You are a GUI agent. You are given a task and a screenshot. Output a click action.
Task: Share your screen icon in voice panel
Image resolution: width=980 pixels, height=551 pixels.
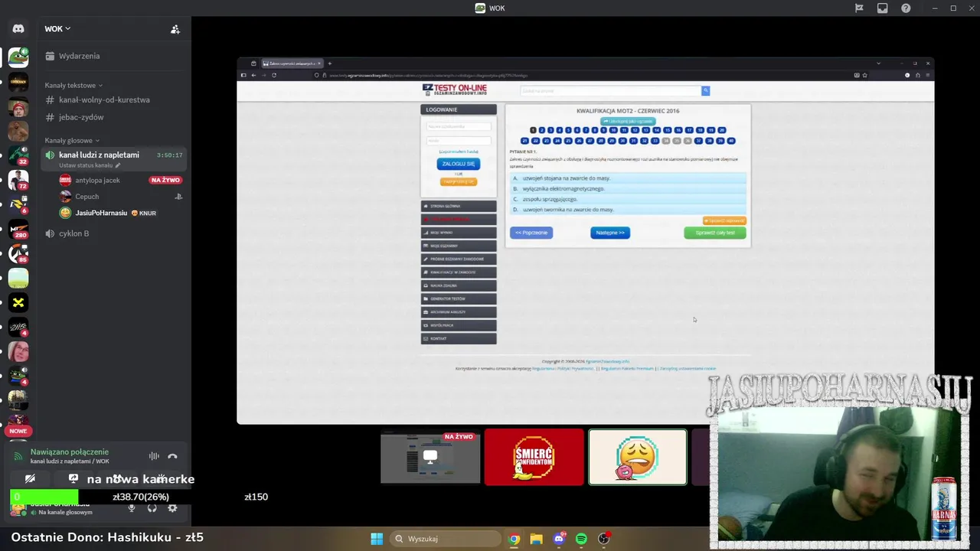coord(73,478)
